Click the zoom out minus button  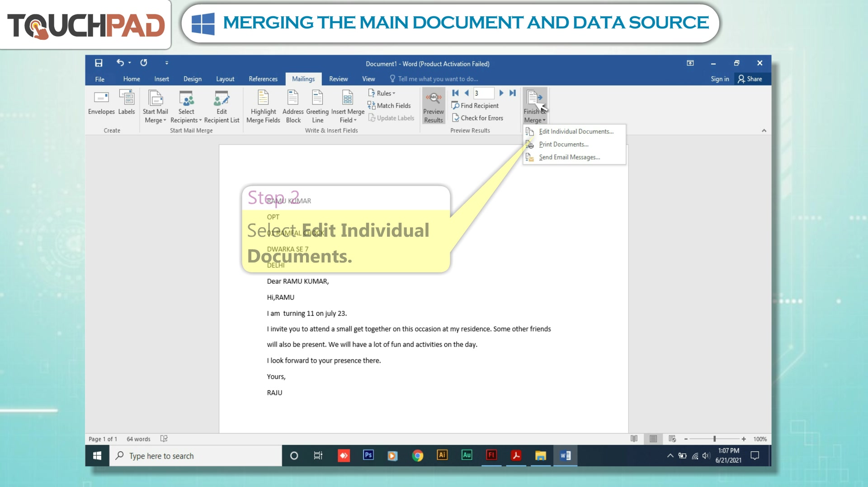coord(686,439)
